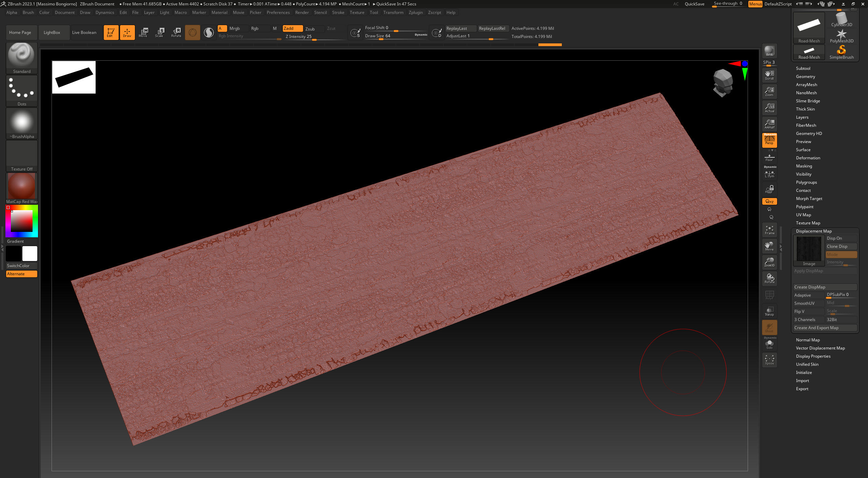Toggle Transp transparency mode
The width and height of the screenshot is (868, 478).
coord(769,311)
